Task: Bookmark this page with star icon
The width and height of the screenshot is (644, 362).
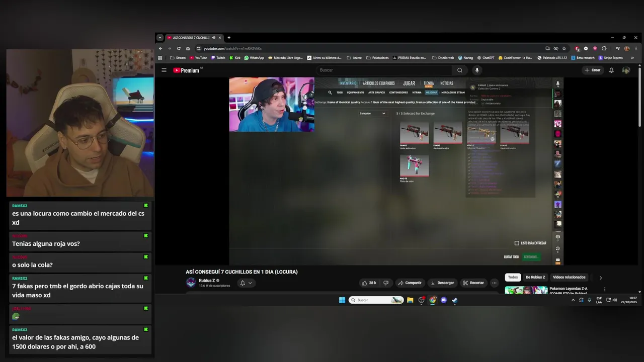Action: pos(564,49)
